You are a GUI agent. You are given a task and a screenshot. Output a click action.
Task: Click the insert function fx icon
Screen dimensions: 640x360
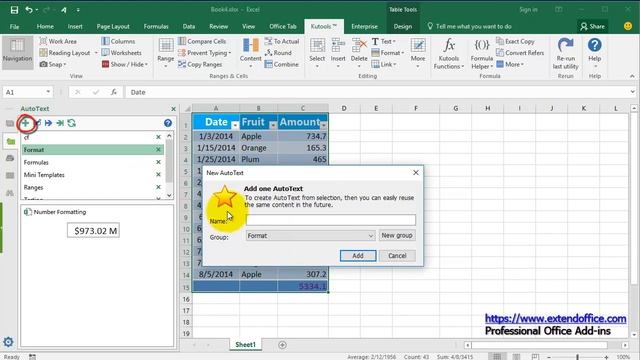click(114, 92)
